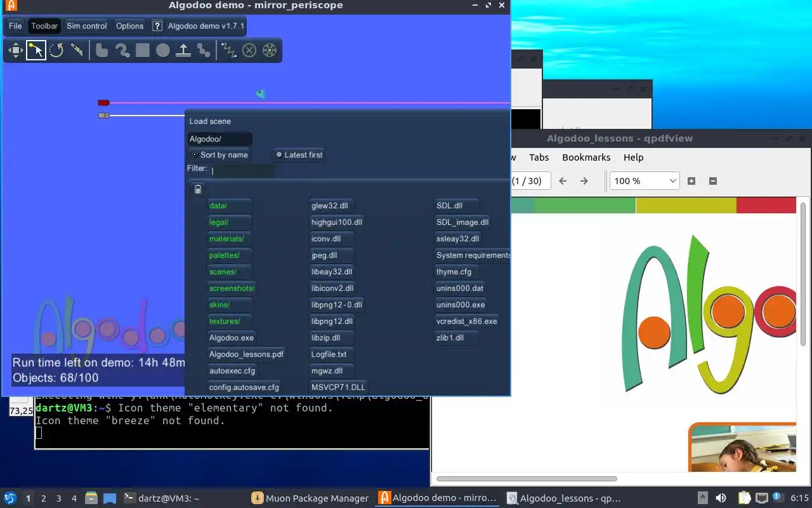Click the lock icon in Load scene
The height and width of the screenshot is (508, 812).
point(198,189)
